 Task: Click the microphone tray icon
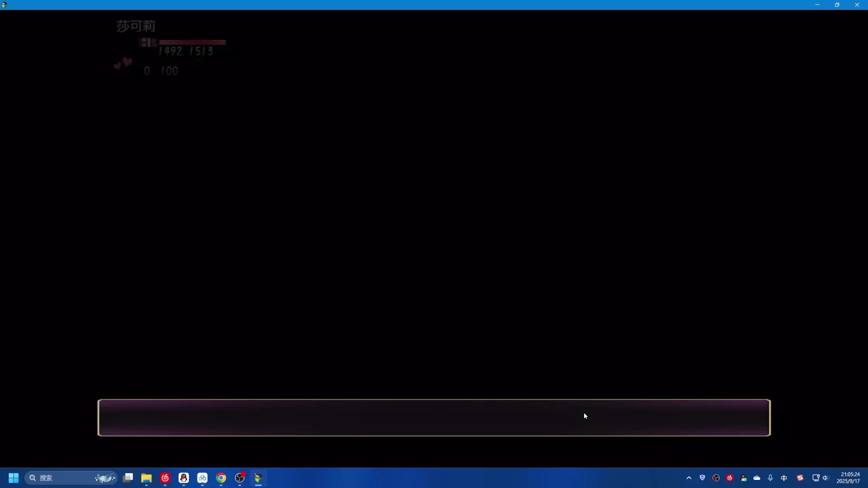pos(770,478)
